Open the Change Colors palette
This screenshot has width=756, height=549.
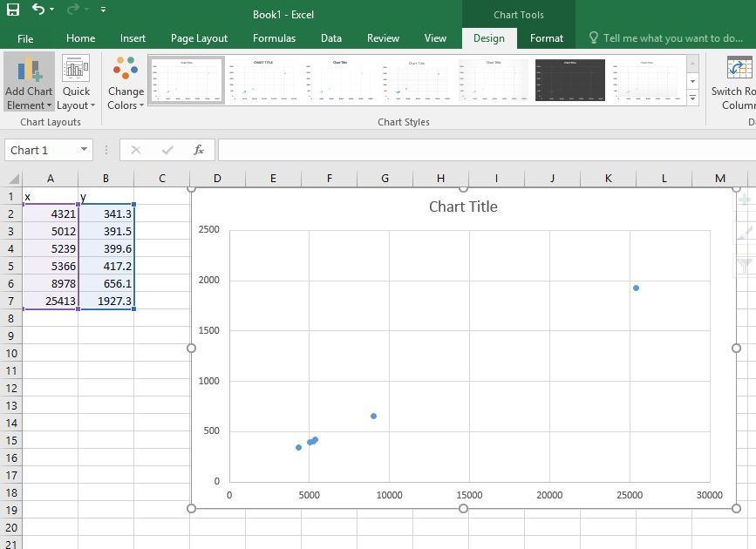click(126, 83)
